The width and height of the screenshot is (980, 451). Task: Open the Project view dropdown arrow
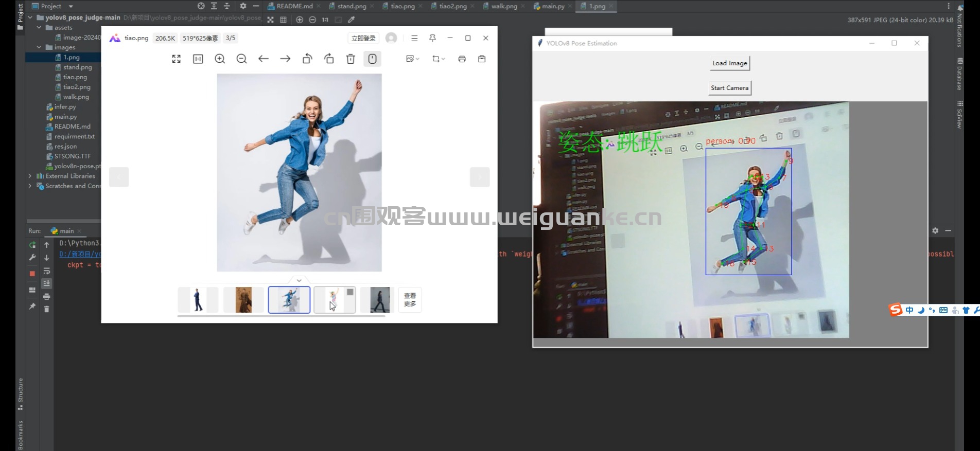coord(71,6)
